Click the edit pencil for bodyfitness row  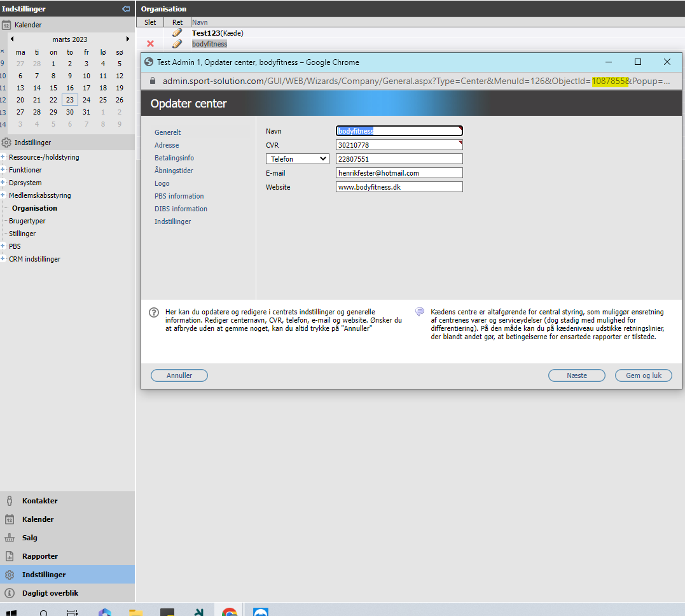[177, 44]
